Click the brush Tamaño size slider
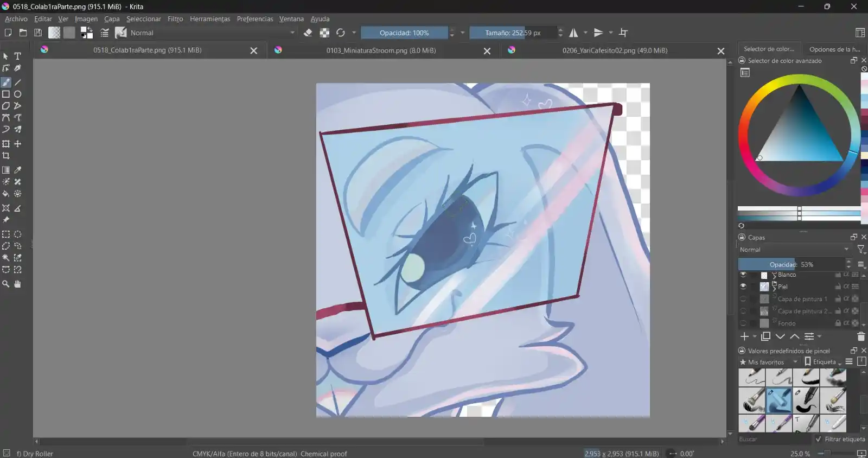Viewport: 868px width, 458px height. tap(513, 33)
